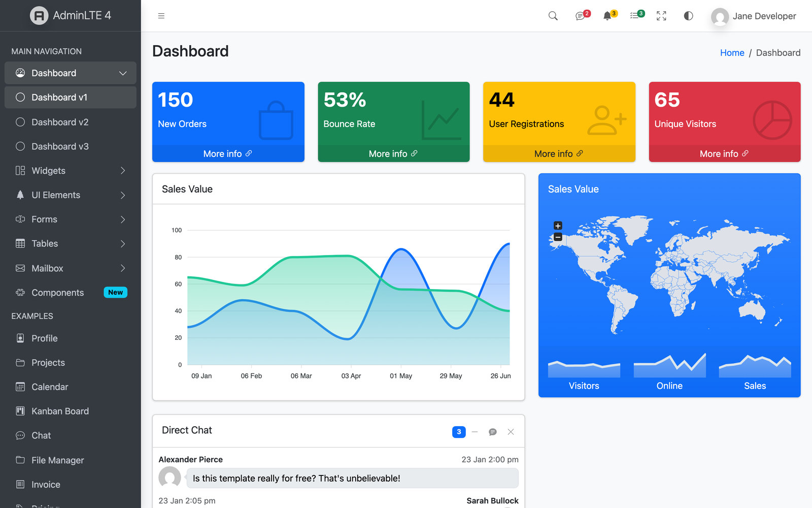Screen dimensions: 812x508
Task: Open More info on New Orders card
Action: tap(228, 153)
